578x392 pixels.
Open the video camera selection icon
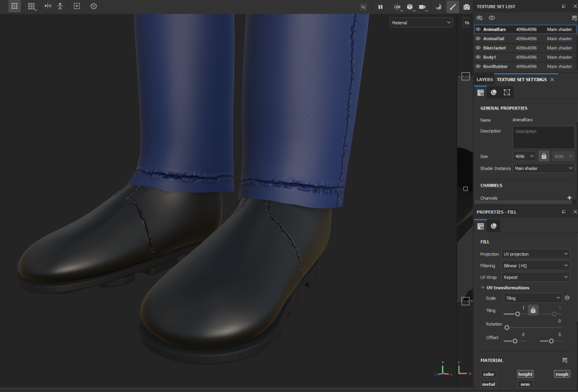[x=422, y=7]
